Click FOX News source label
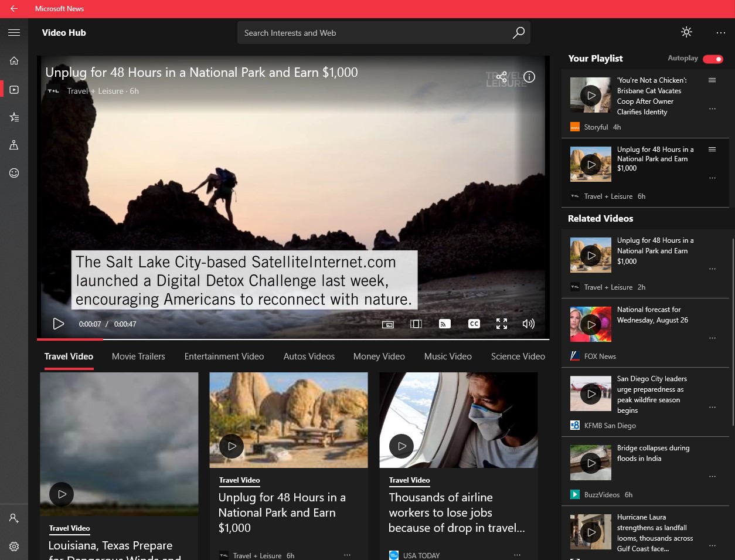Viewport: 735px width, 560px height. (x=600, y=357)
